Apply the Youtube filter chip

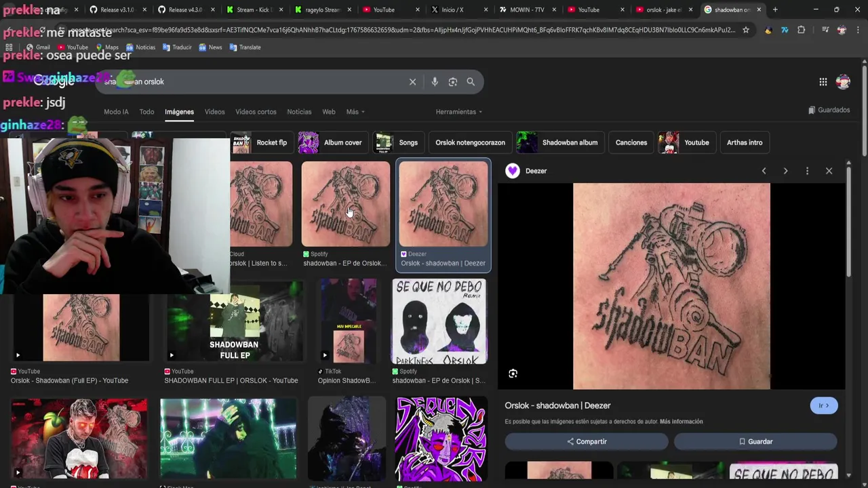pos(686,142)
